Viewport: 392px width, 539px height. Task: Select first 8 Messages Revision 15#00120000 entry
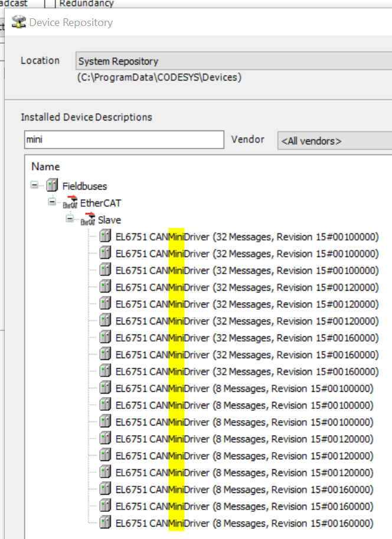tap(244, 439)
